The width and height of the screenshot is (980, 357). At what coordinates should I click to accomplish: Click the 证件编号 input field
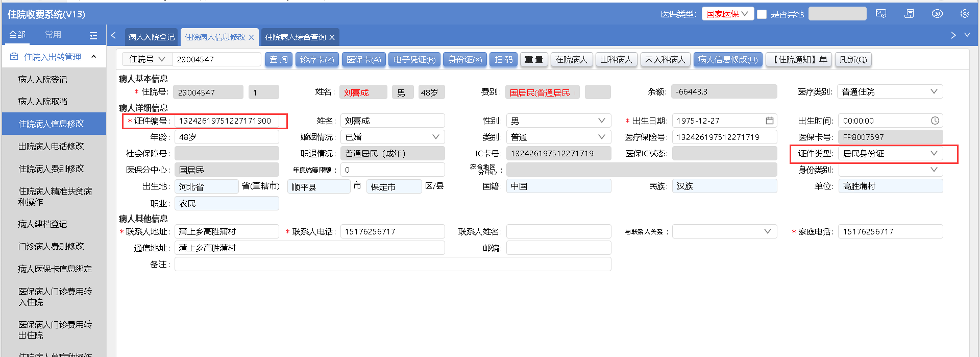coord(227,121)
